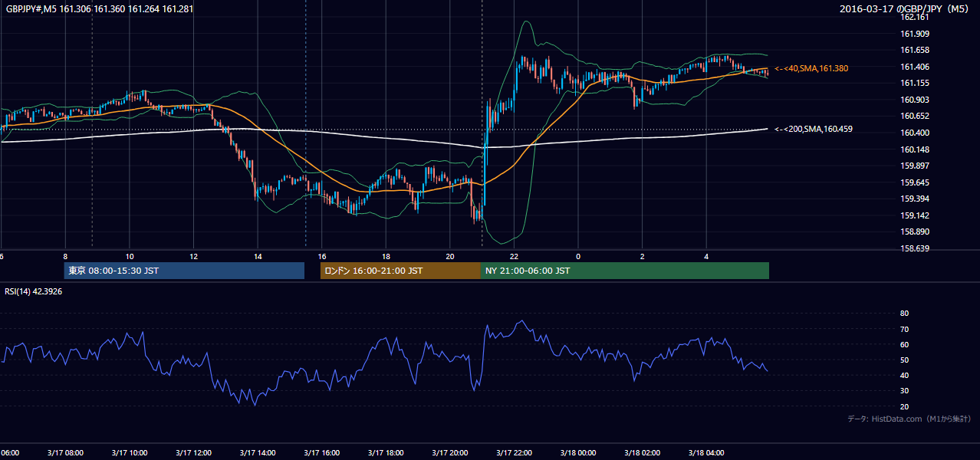The image size is (980, 460).
Task: Select the NY 21:00-06:00 JST session bar
Action: [x=625, y=271]
